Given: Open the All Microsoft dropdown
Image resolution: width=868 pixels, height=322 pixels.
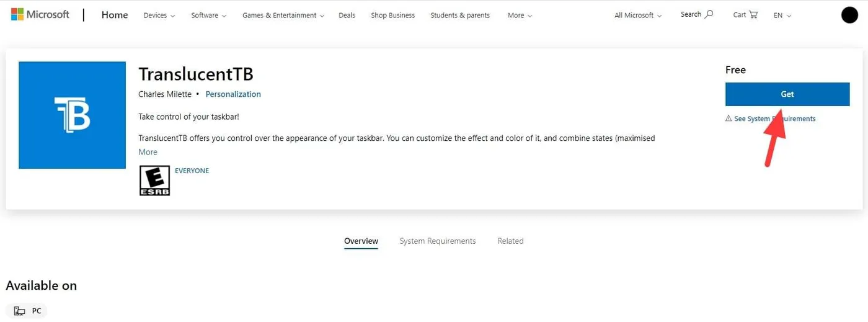Looking at the screenshot, I should [638, 16].
